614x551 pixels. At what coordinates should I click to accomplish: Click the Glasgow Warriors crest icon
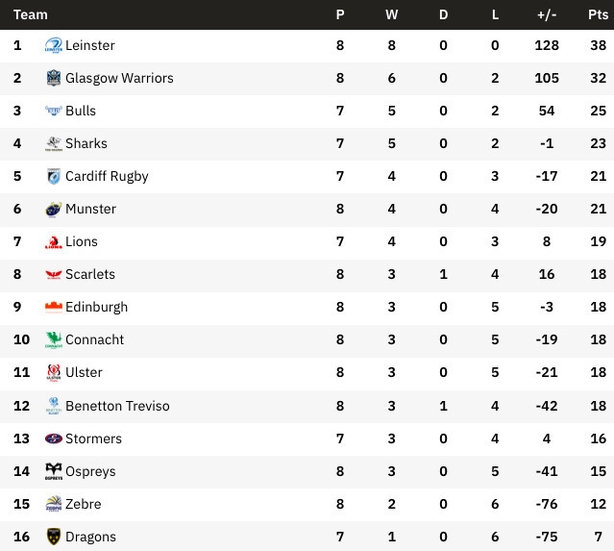pos(53,78)
